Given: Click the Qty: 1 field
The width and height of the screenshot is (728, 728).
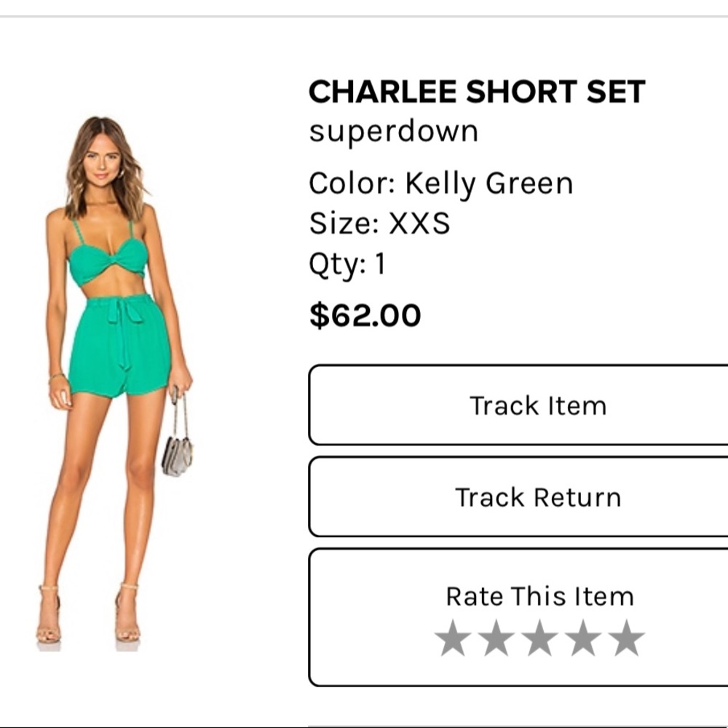Looking at the screenshot, I should (349, 265).
